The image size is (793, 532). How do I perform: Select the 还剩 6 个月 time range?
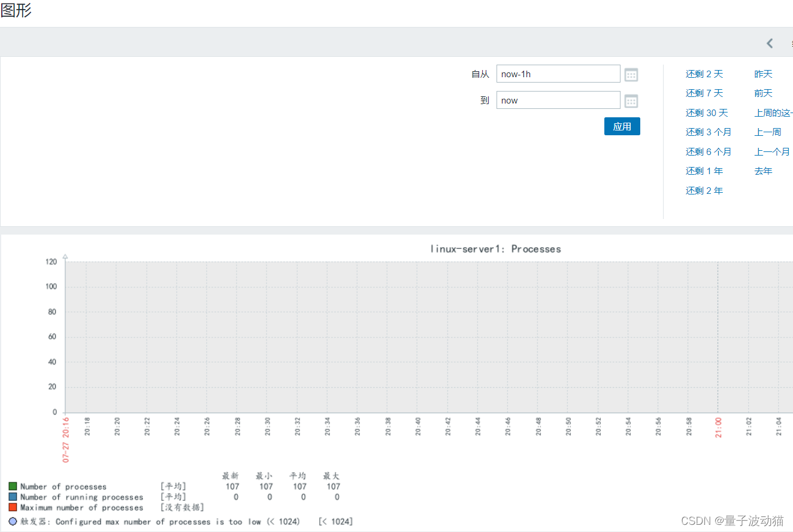tap(709, 152)
